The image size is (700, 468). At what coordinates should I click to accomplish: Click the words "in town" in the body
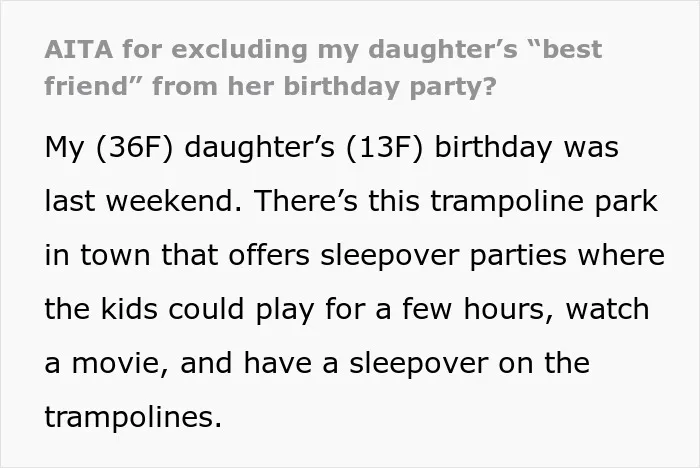[97, 255]
